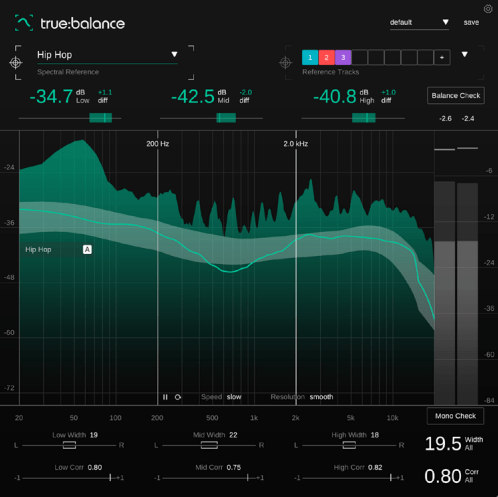
Task: Click the true:balance logo icon
Action: pyautogui.click(x=24, y=23)
